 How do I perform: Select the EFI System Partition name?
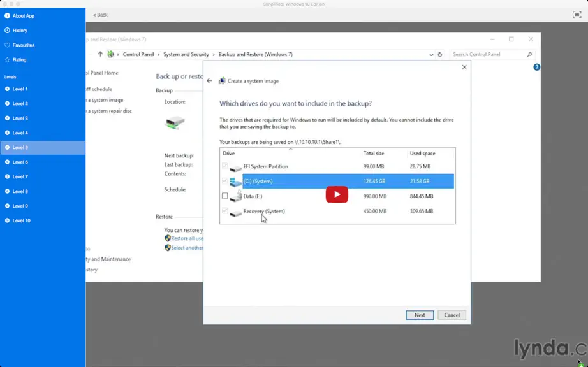click(x=265, y=166)
